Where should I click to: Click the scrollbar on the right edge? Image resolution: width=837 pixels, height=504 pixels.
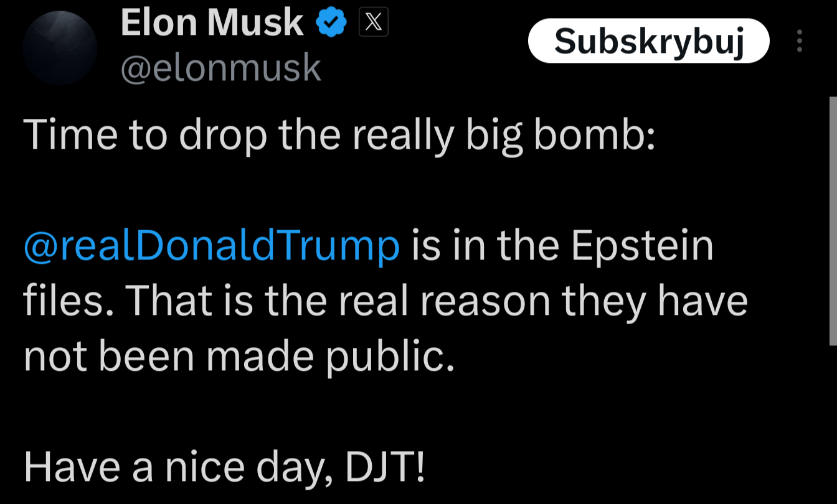click(x=833, y=220)
